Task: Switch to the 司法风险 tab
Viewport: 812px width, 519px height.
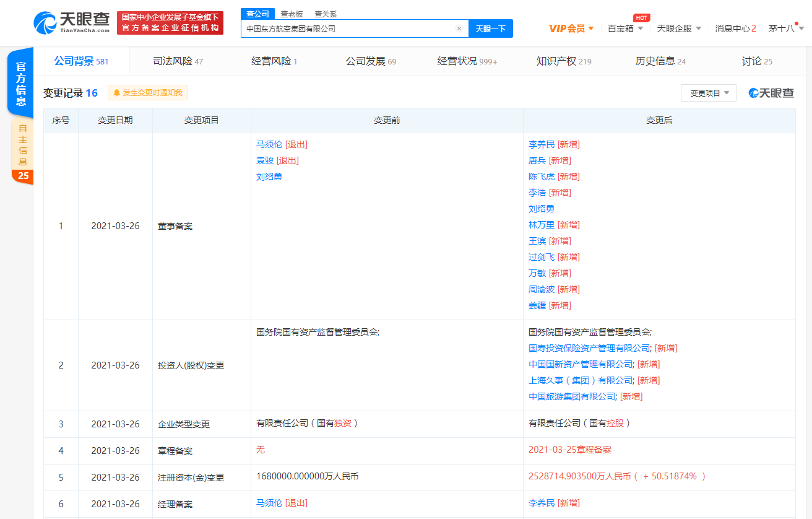Action: tap(178, 61)
